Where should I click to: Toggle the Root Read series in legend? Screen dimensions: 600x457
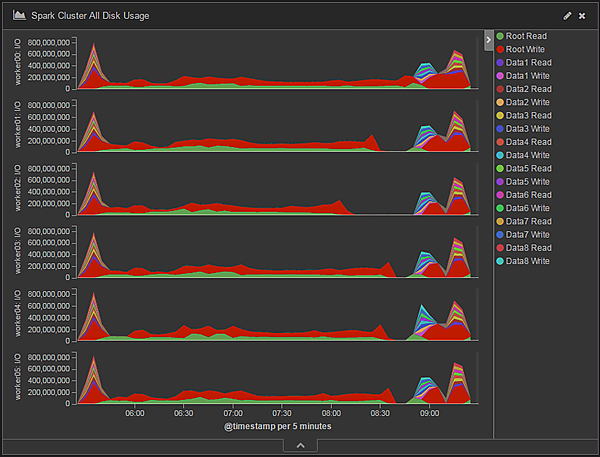[x=526, y=36]
